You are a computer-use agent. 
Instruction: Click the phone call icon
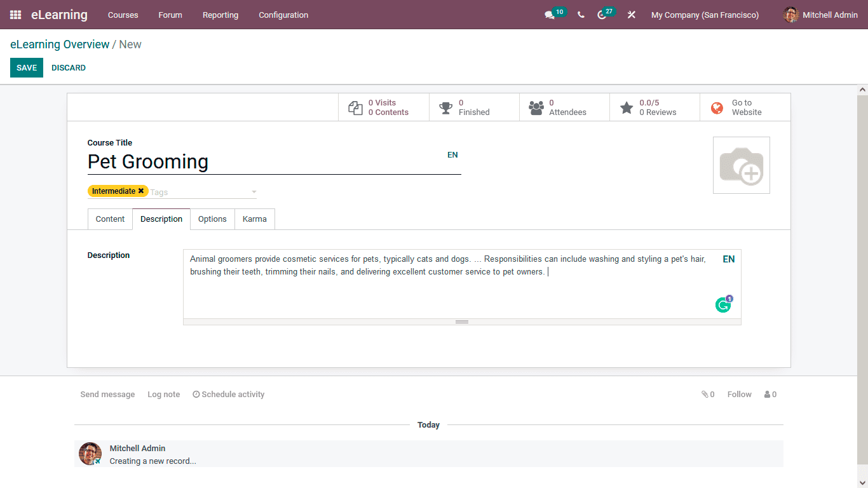coord(580,14)
